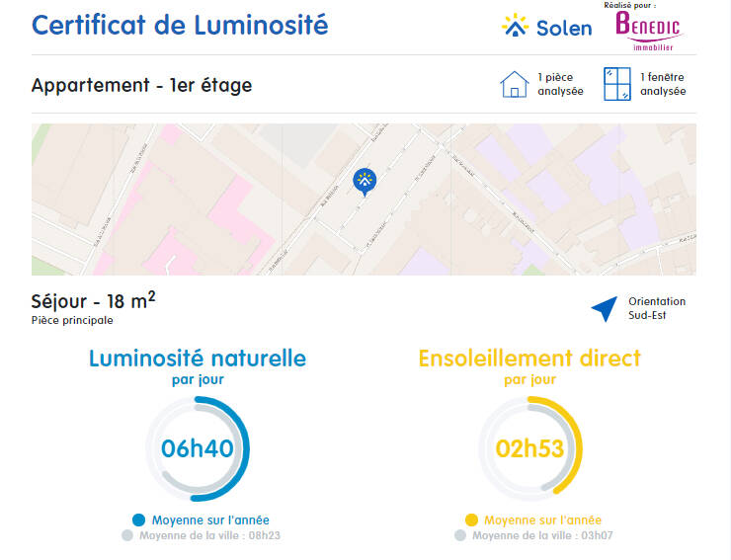Click the 1 pièce analysée text

[x=560, y=84]
